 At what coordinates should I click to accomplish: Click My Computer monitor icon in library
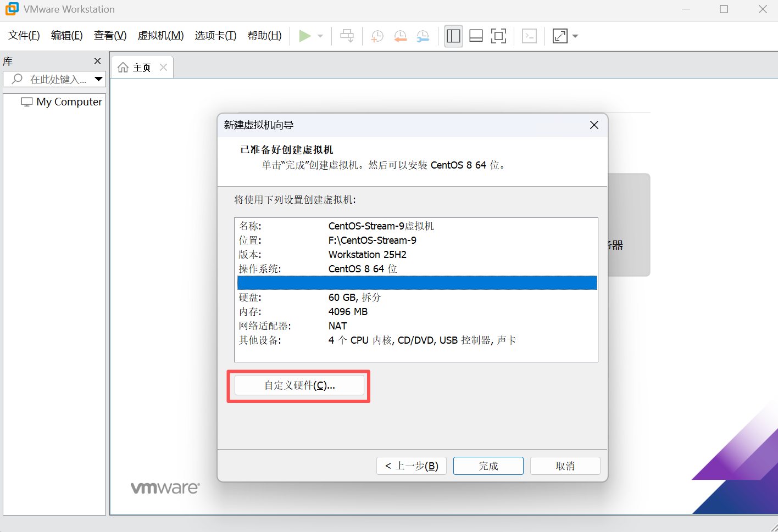point(27,102)
